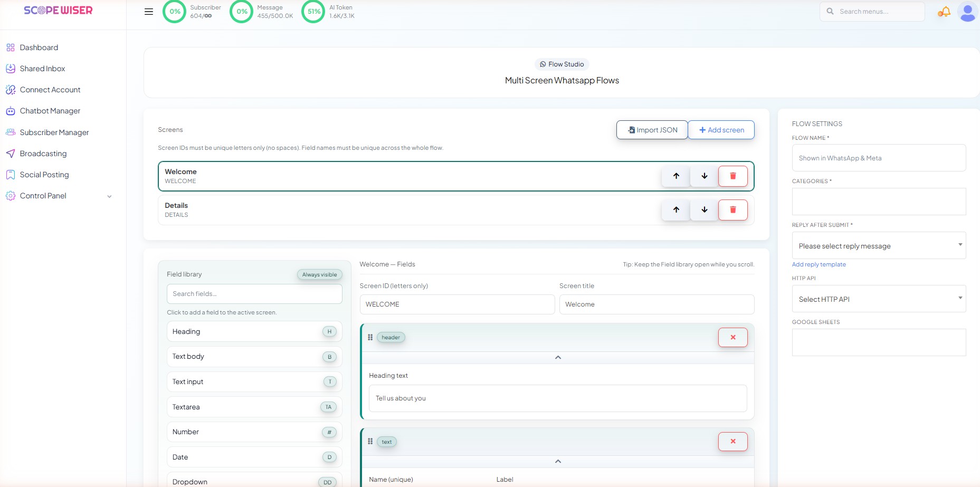
Task: Edit the Screen ID field WELCOME
Action: (x=457, y=304)
